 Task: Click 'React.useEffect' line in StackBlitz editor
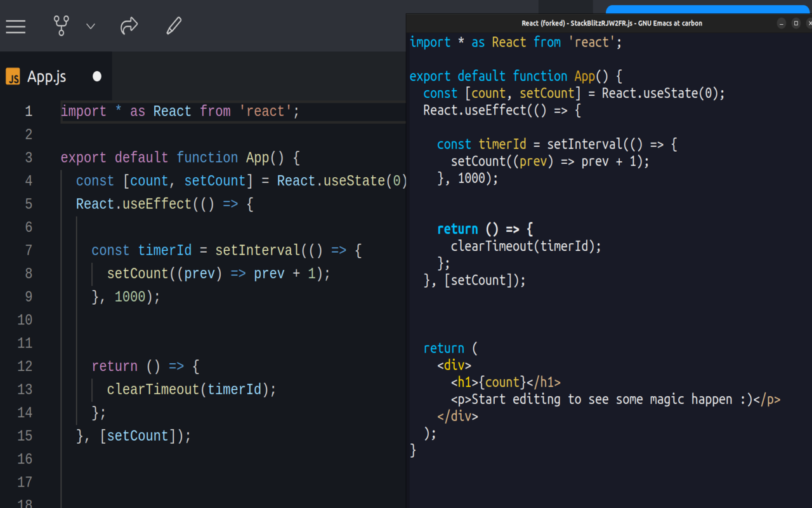pyautogui.click(x=164, y=204)
